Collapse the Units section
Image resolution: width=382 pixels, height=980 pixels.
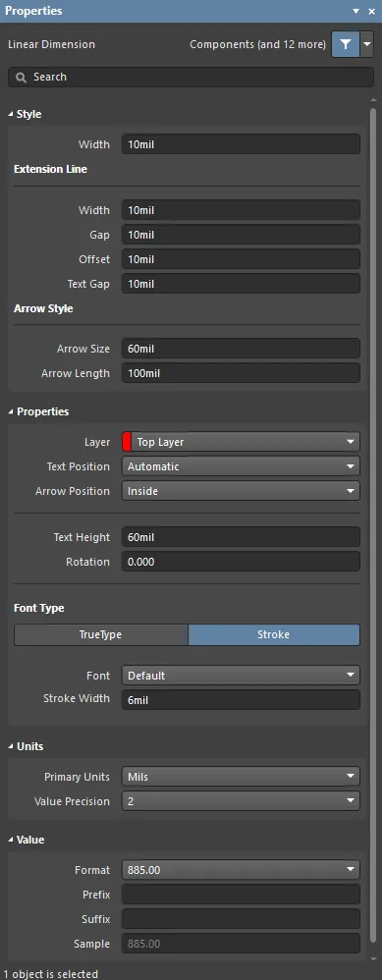(11, 747)
